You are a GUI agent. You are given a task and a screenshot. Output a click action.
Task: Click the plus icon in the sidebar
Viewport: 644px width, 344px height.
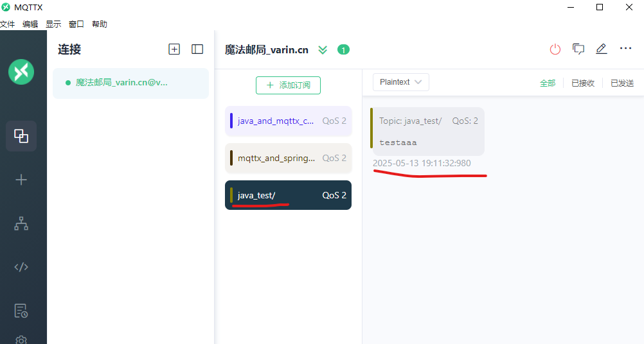pyautogui.click(x=21, y=180)
